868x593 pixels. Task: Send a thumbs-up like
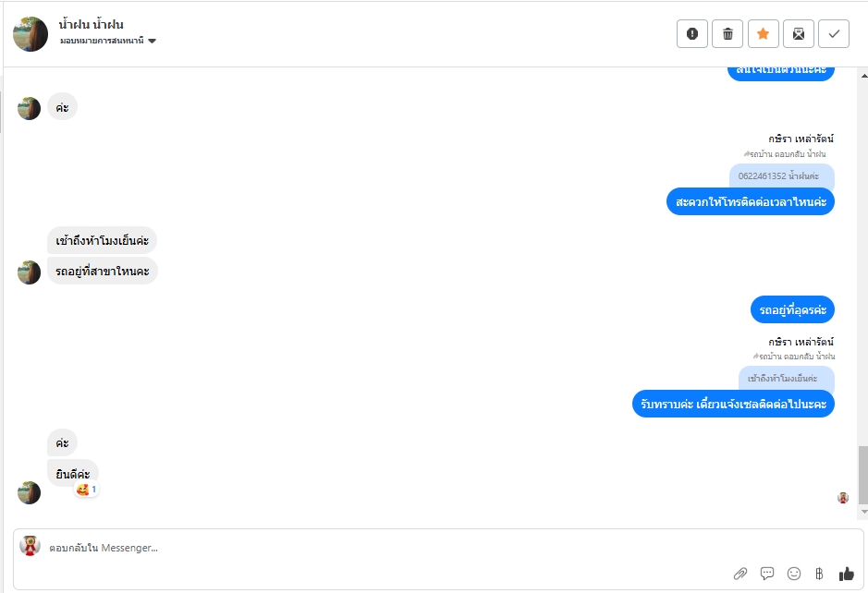[846, 574]
